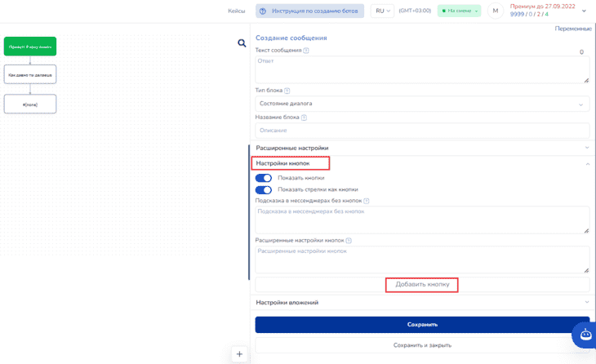Open the На смене status dropdown
Viewport: 596px width, 364px height.
click(x=460, y=11)
